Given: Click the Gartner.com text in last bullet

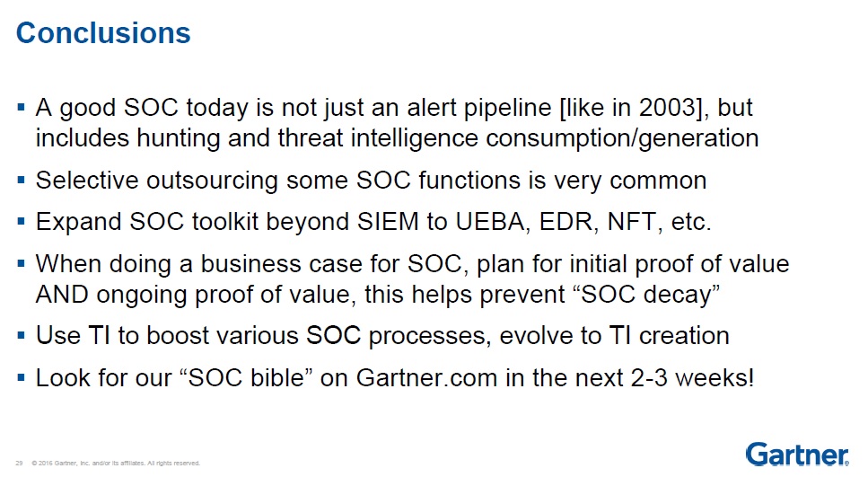Looking at the screenshot, I should [426, 378].
